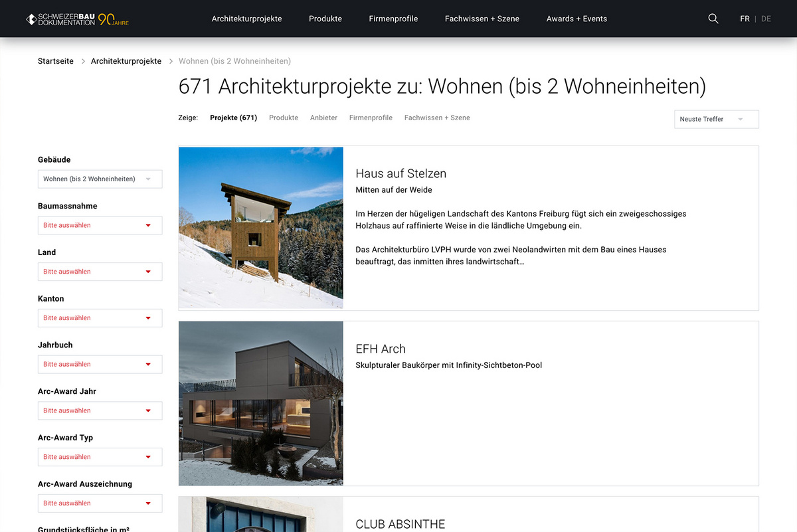The width and height of the screenshot is (797, 532).
Task: Switch site language to DE
Action: pos(766,19)
